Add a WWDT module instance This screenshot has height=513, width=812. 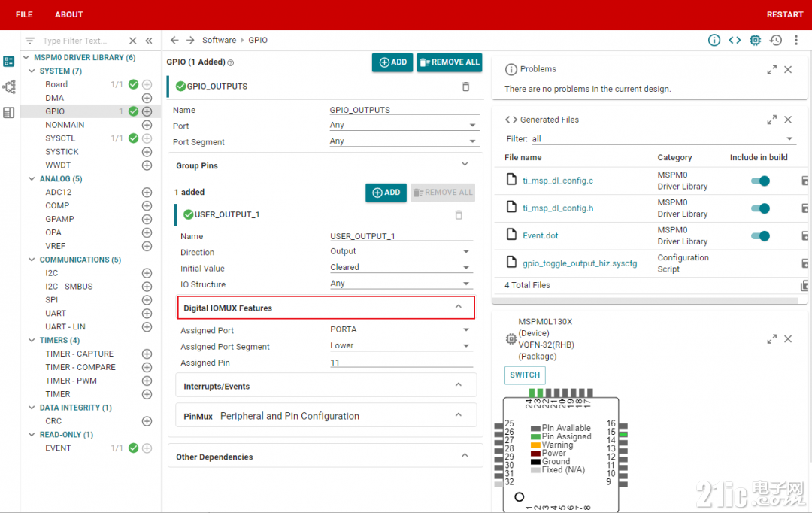click(147, 165)
